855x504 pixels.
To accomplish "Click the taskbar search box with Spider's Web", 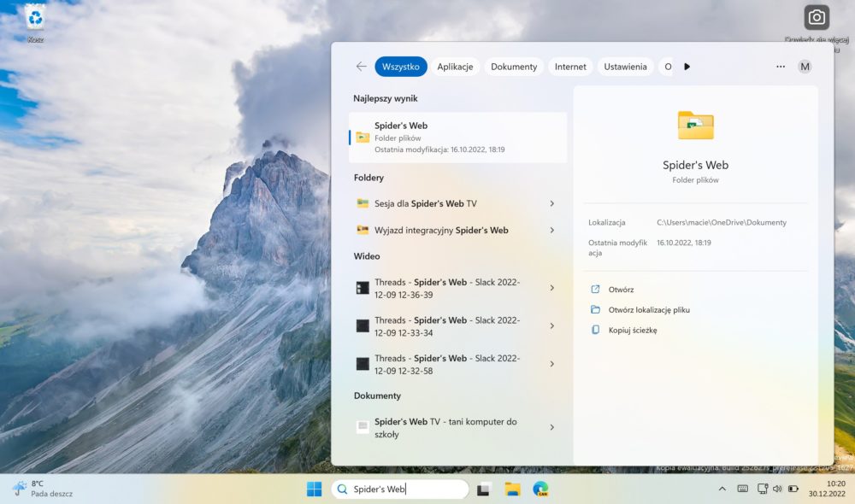I will pyautogui.click(x=400, y=489).
